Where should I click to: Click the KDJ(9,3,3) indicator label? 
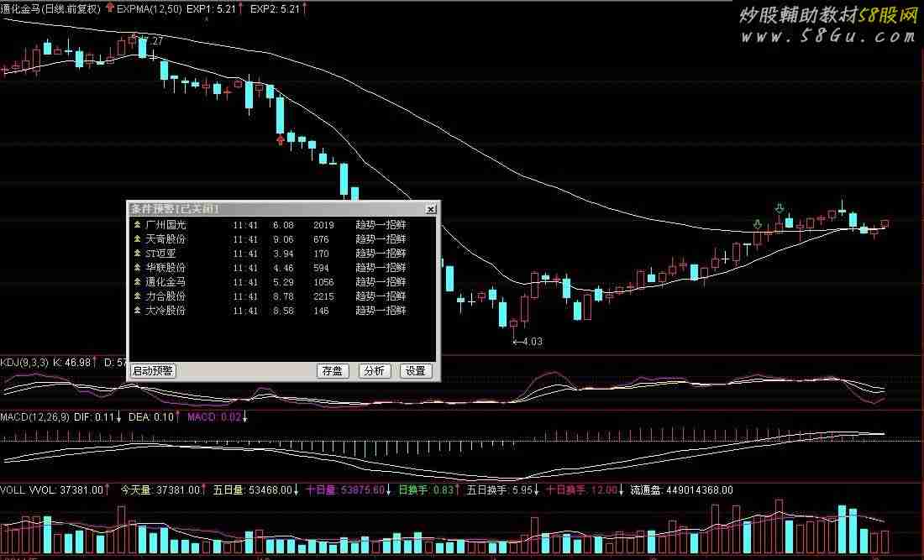[x=24, y=362]
